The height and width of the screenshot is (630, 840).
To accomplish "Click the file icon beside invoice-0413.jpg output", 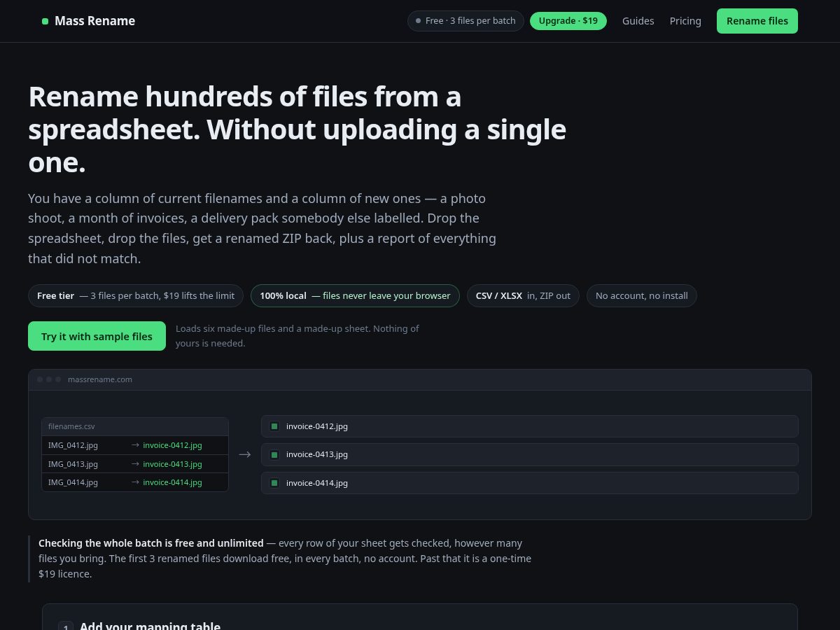I will click(x=274, y=454).
